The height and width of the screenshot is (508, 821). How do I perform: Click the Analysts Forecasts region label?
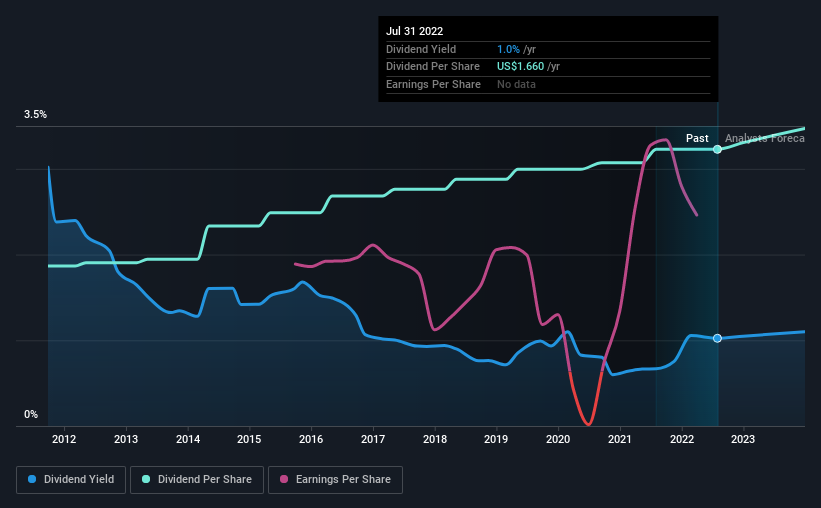(764, 138)
